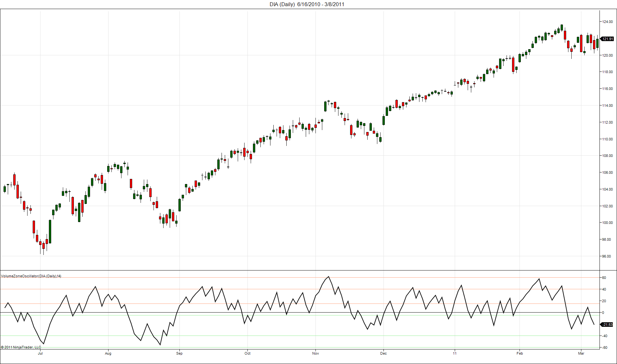The height and width of the screenshot is (364, 617).
Task: Click the current price marker 121.91
Action: point(607,39)
